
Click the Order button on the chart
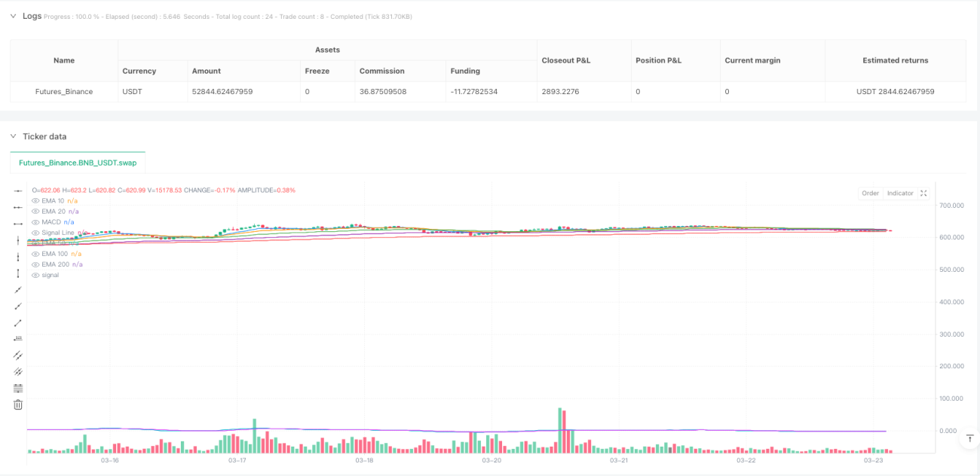coord(871,194)
